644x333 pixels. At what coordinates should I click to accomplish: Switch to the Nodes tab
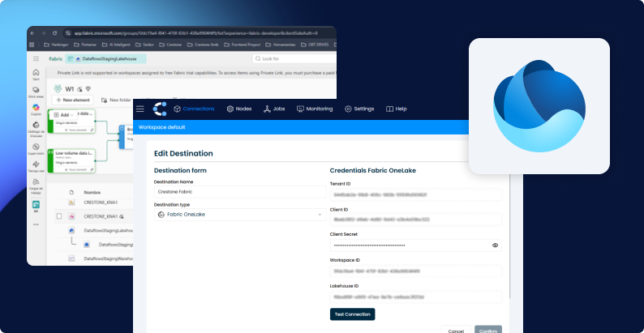[239, 109]
